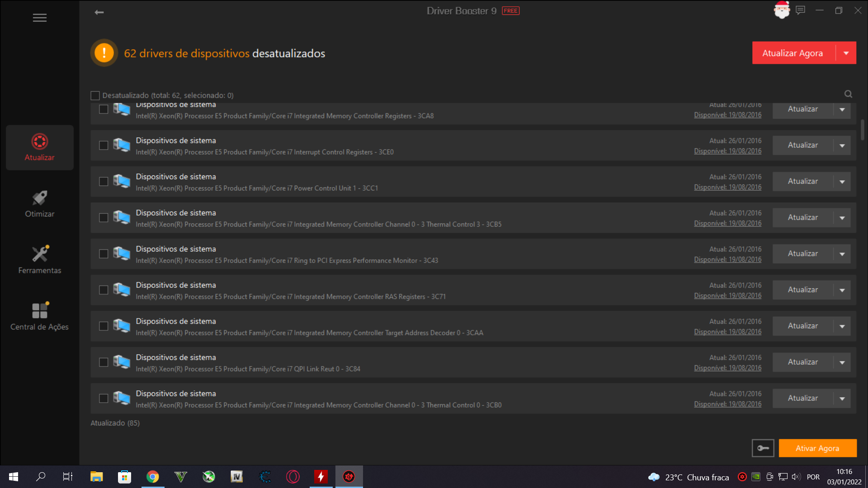868x488 pixels.
Task: Click the driver list vertical scrollbar
Action: (x=863, y=130)
